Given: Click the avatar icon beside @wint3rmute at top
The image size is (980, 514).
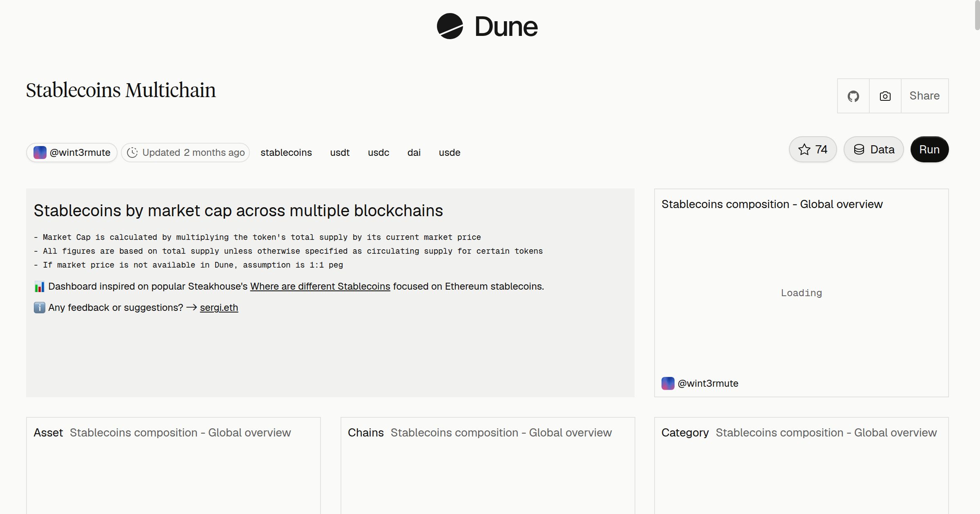Looking at the screenshot, I should tap(40, 153).
